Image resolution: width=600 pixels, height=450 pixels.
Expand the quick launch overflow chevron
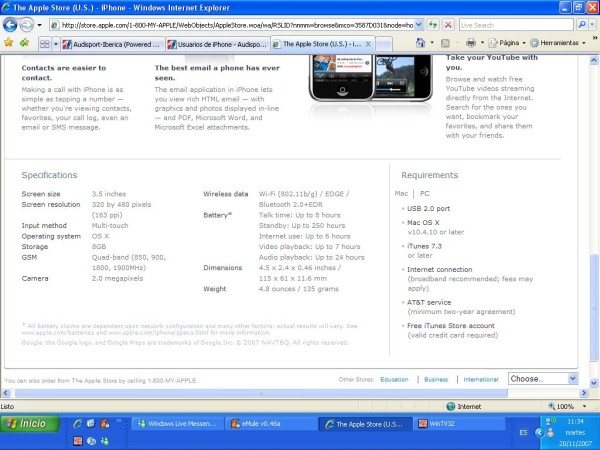(119, 421)
